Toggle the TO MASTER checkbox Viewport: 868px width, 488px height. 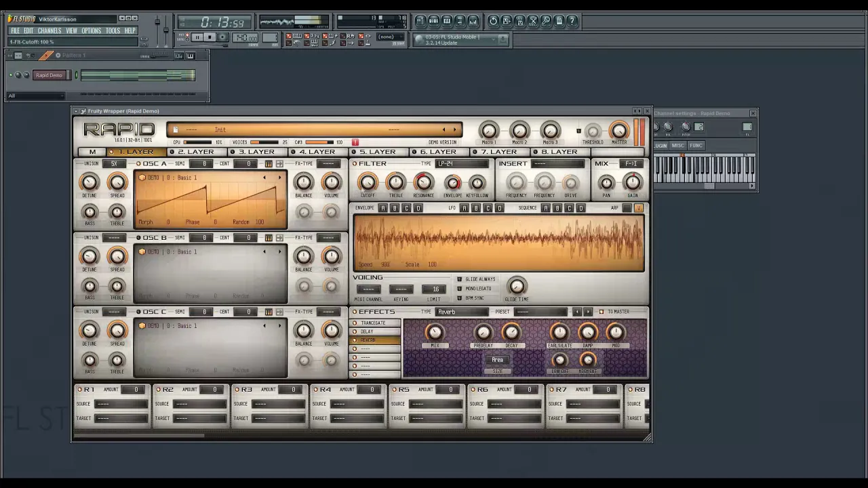601,312
